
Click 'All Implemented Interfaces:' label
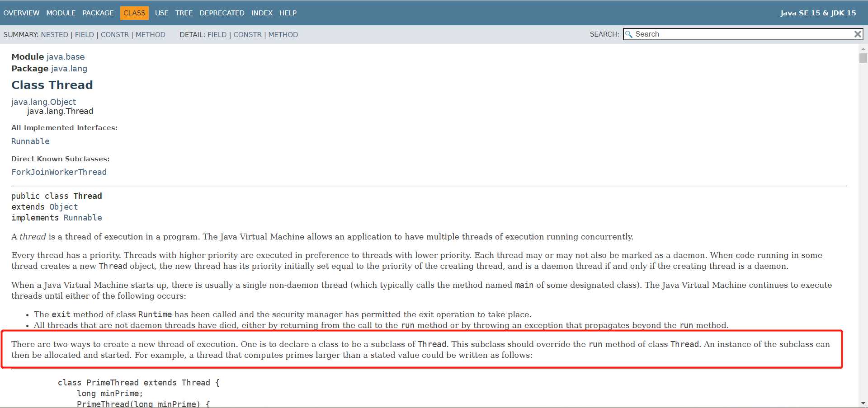(64, 128)
